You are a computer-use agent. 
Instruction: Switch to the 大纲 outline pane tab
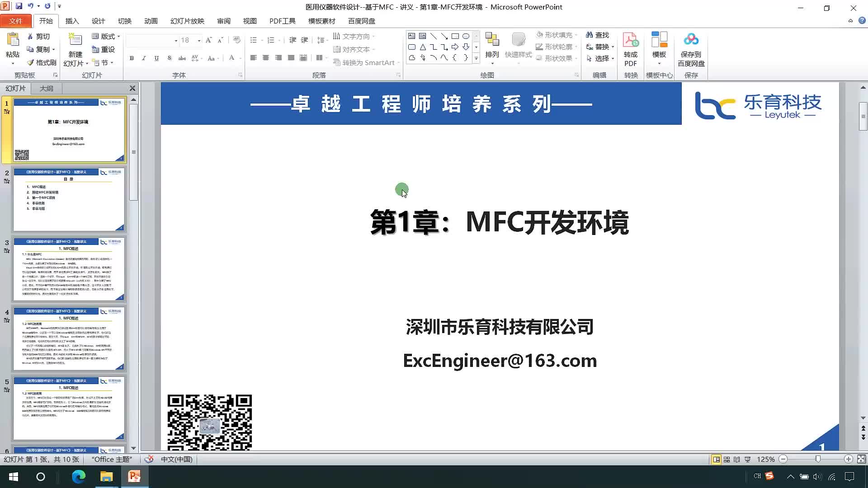[46, 88]
